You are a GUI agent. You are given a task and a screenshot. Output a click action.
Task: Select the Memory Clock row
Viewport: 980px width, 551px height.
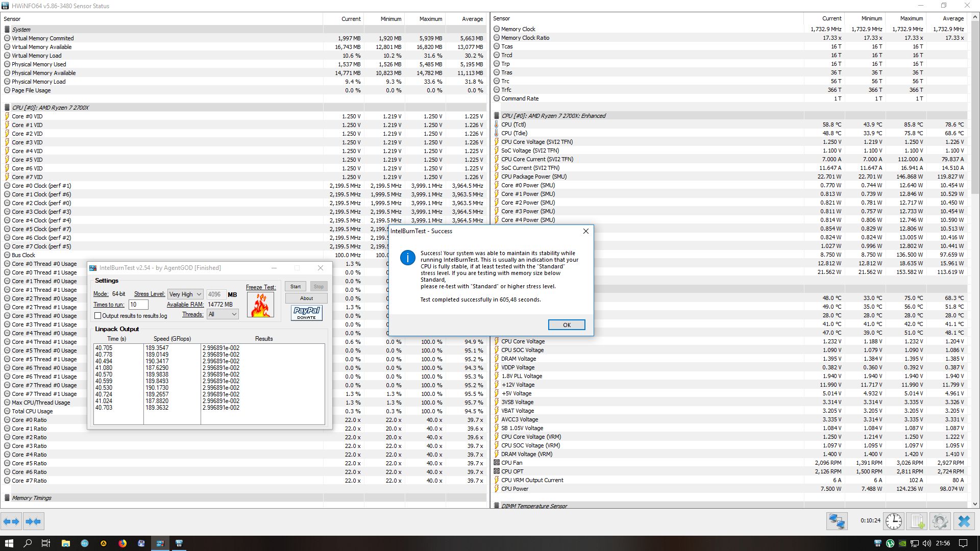pos(730,29)
